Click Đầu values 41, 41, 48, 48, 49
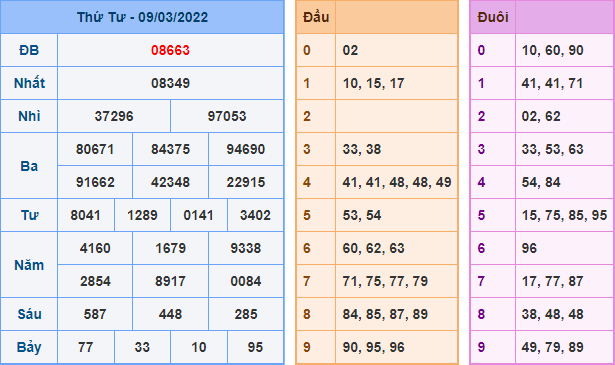This screenshot has height=365, width=615. tap(397, 182)
